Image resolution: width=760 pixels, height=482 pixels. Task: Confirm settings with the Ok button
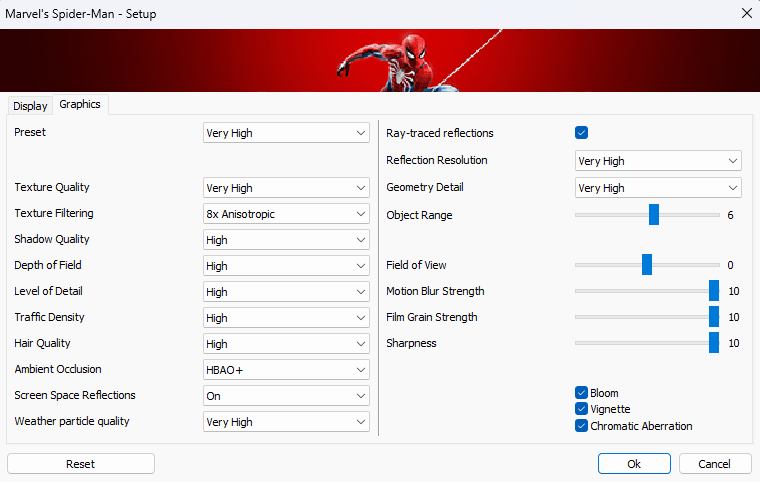[634, 464]
